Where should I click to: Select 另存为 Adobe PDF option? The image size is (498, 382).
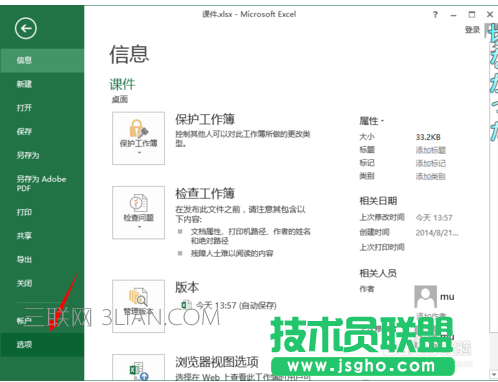coord(42,183)
